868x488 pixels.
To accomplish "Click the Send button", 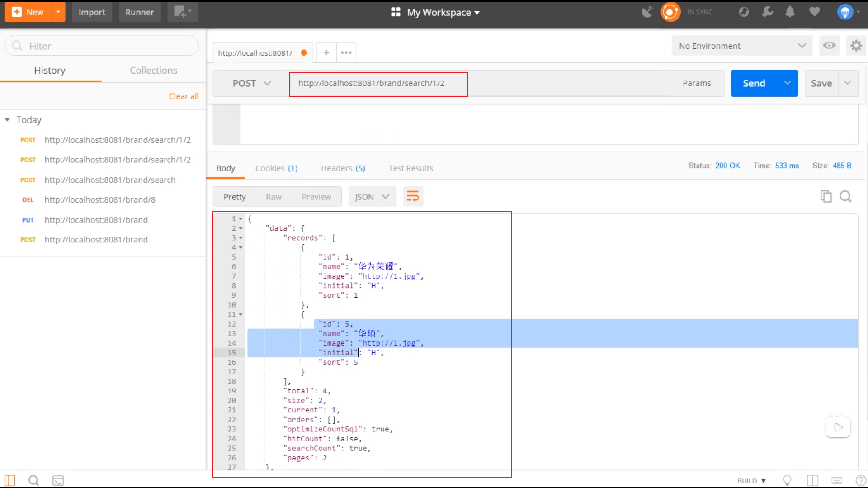I will 754,83.
